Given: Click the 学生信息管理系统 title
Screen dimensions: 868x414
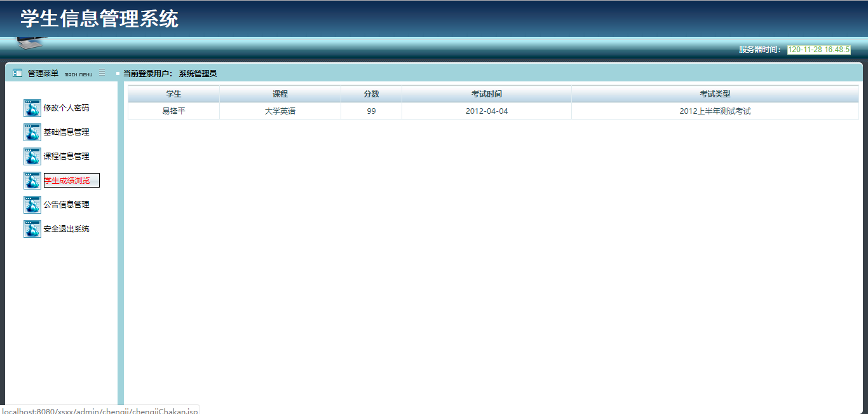Looking at the screenshot, I should (99, 18).
